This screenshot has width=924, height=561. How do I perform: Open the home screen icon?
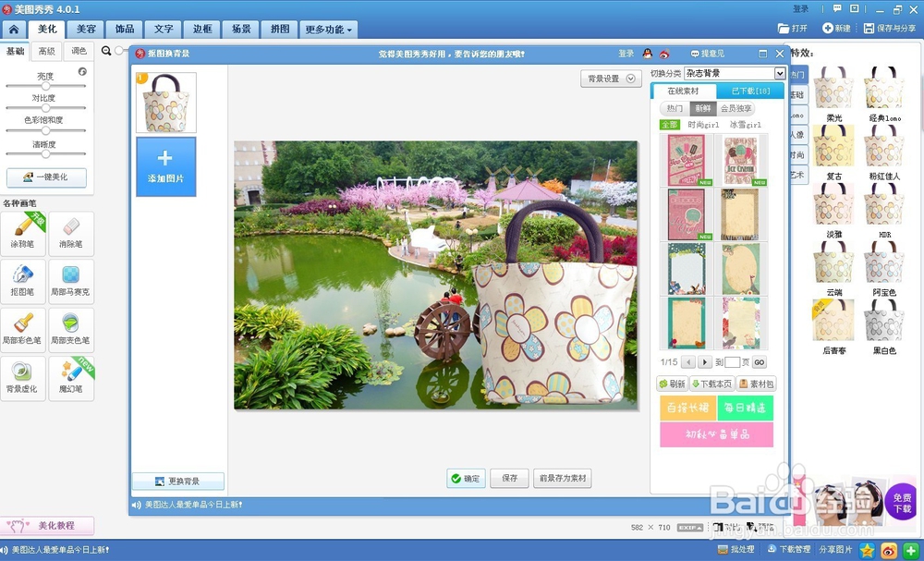[14, 29]
